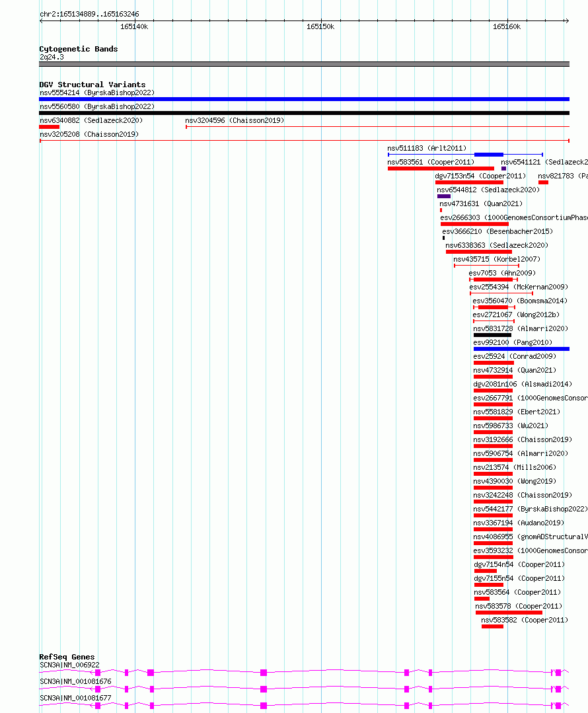588x713 pixels.
Task: Select the nsv821783 variant label
Action: (562, 176)
